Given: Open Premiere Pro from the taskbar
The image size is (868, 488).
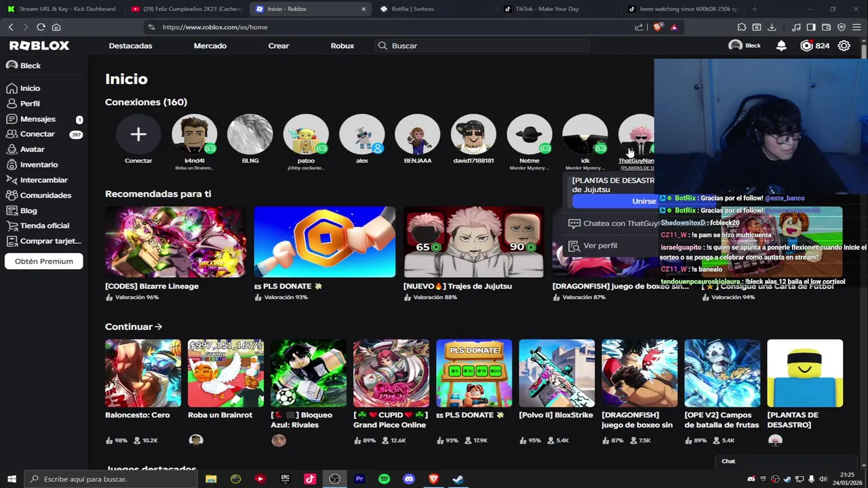Looking at the screenshot, I should pos(359,479).
